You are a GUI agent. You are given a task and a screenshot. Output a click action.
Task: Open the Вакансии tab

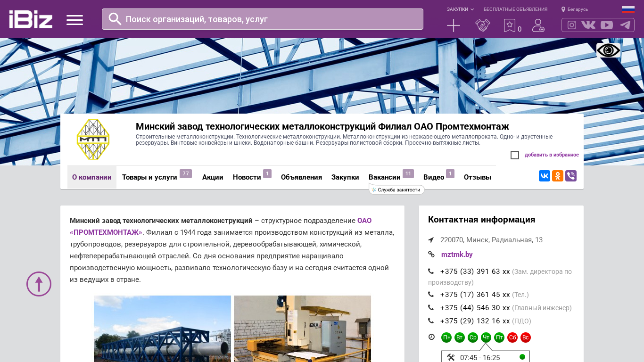tap(385, 177)
